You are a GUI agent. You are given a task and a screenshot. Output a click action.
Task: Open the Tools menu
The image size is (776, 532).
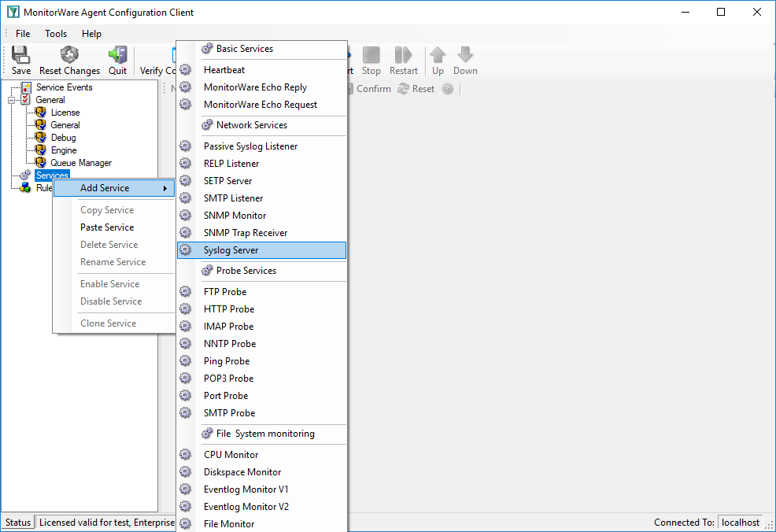click(x=56, y=34)
